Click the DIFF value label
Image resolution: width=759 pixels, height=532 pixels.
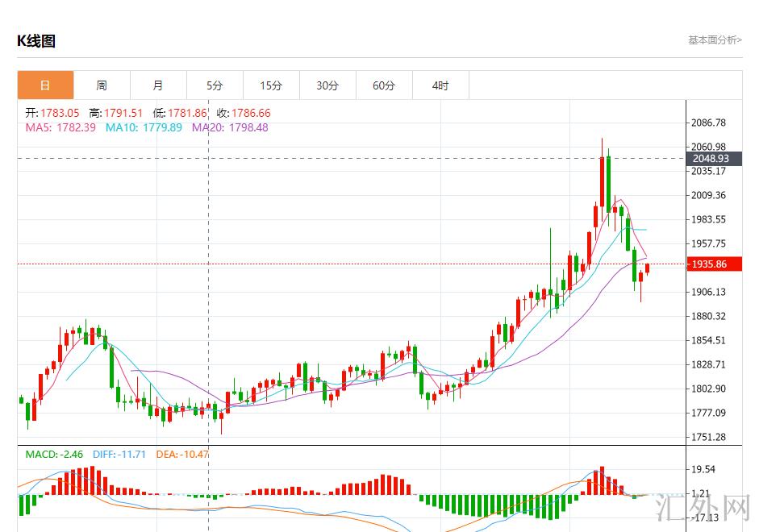coord(119,455)
